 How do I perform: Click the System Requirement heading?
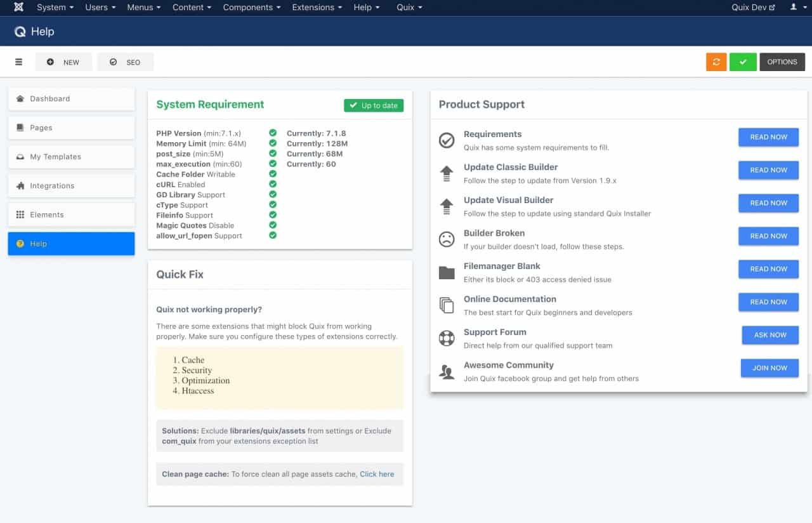pyautogui.click(x=210, y=105)
